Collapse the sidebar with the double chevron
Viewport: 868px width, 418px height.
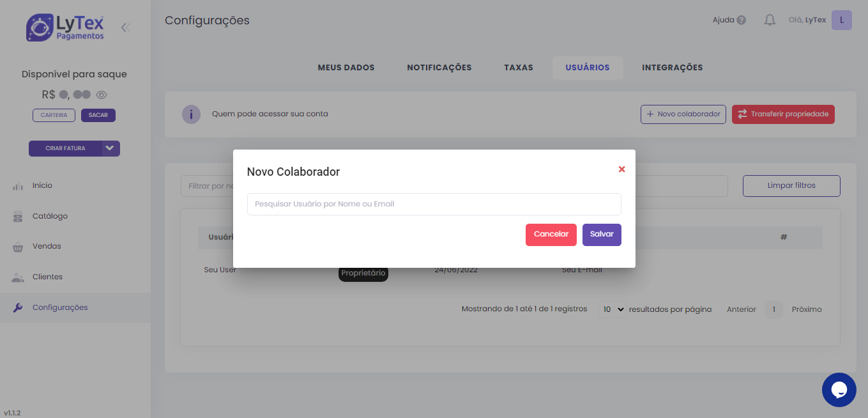(126, 27)
